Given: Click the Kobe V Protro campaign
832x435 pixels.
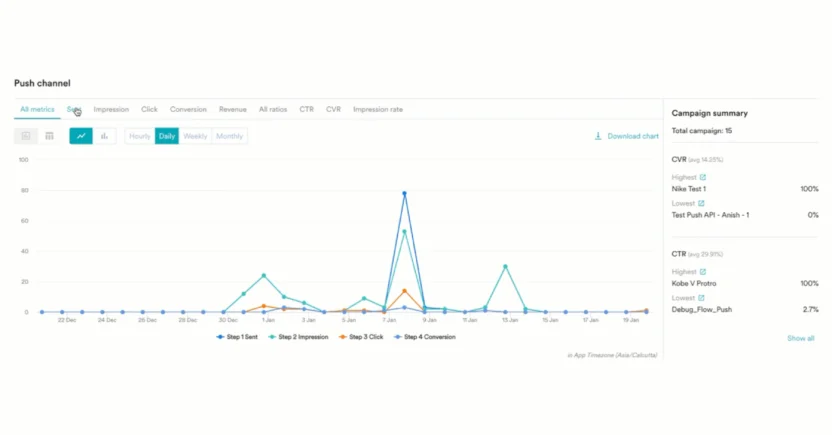Looking at the screenshot, I should pos(694,283).
